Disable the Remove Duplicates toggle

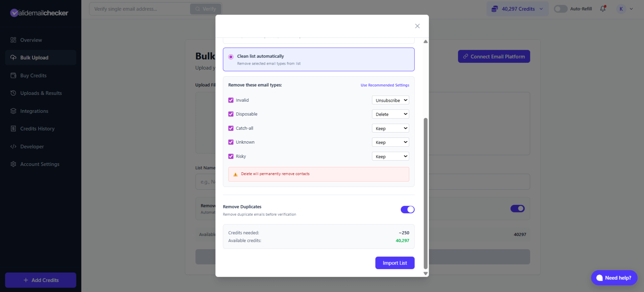(407, 210)
